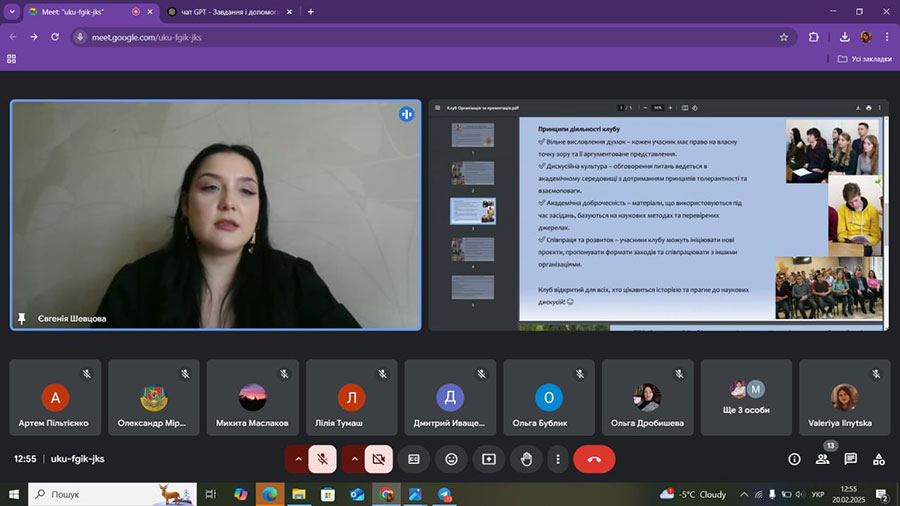This screenshot has width=900, height=506.
Task: Switch to the чат GPT browser tab
Action: point(230,11)
